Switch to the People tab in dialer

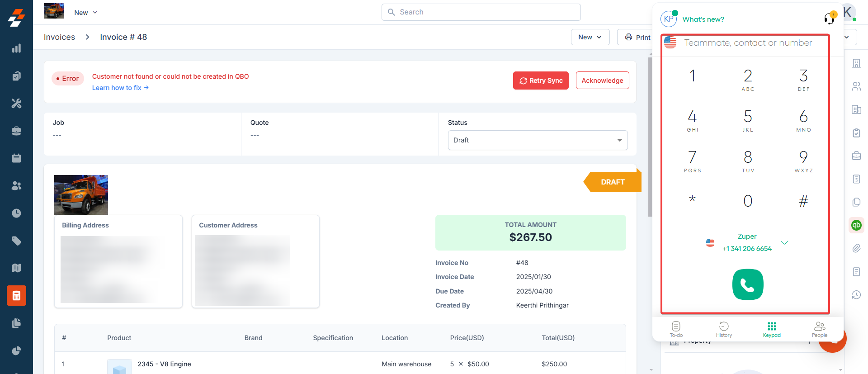(820, 329)
